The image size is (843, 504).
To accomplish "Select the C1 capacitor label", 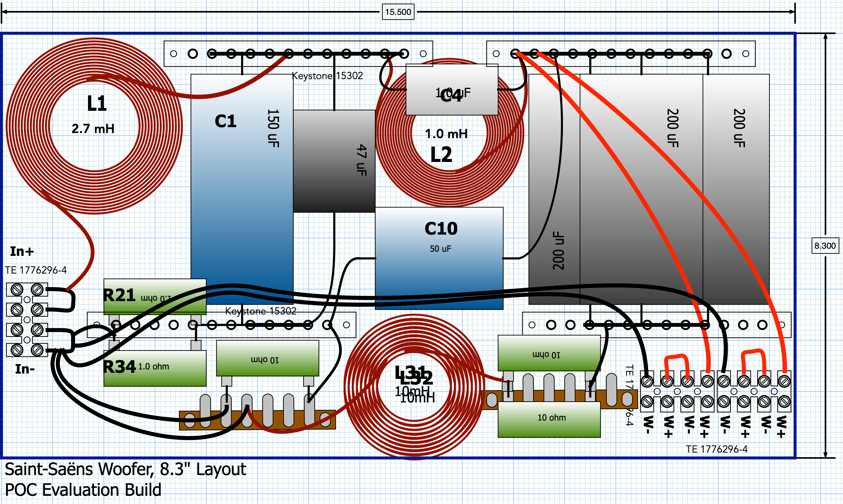I will (226, 121).
